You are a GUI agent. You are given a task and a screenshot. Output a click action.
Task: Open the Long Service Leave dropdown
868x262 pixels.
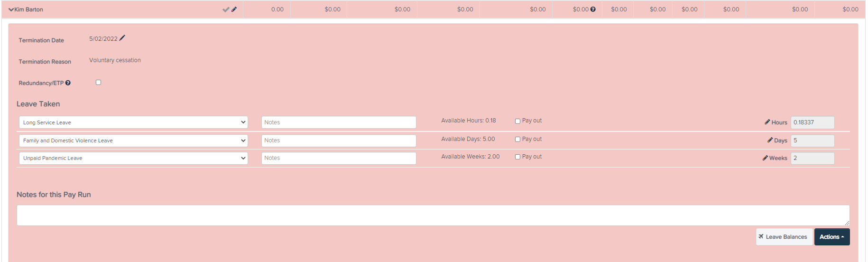pos(133,122)
